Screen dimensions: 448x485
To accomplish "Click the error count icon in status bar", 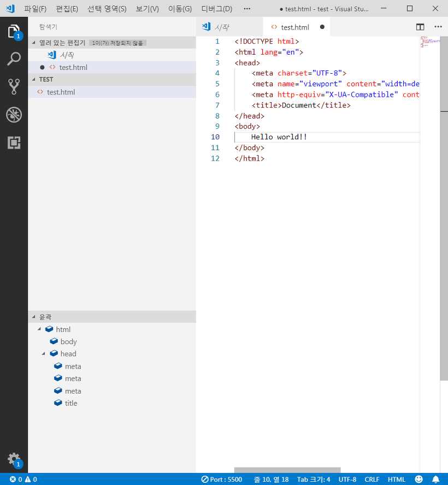I will pyautogui.click(x=13, y=479).
